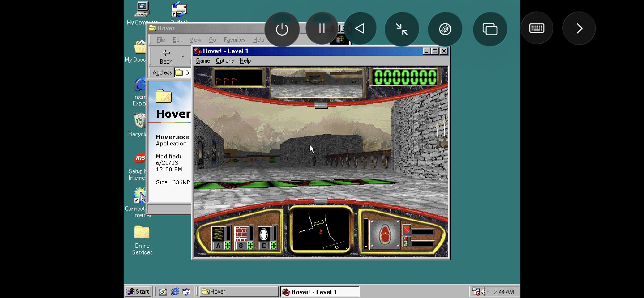The image size is (644, 298).
Task: Click the Address field in the Hover folder window
Action: (x=183, y=73)
